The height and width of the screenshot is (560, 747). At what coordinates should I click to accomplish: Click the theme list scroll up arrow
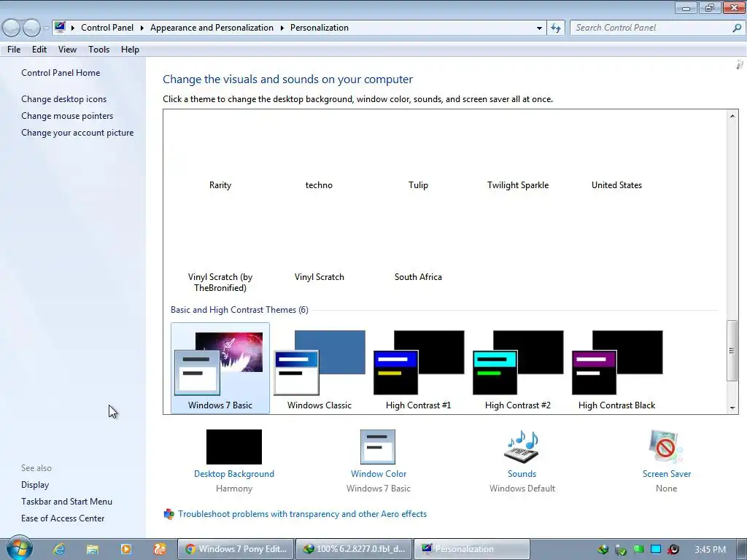[x=732, y=116]
